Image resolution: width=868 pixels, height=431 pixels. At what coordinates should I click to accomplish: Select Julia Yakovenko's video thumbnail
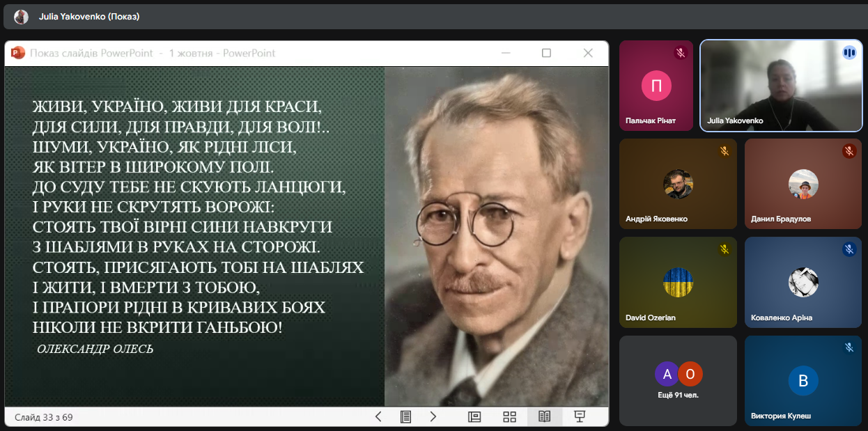tap(780, 85)
